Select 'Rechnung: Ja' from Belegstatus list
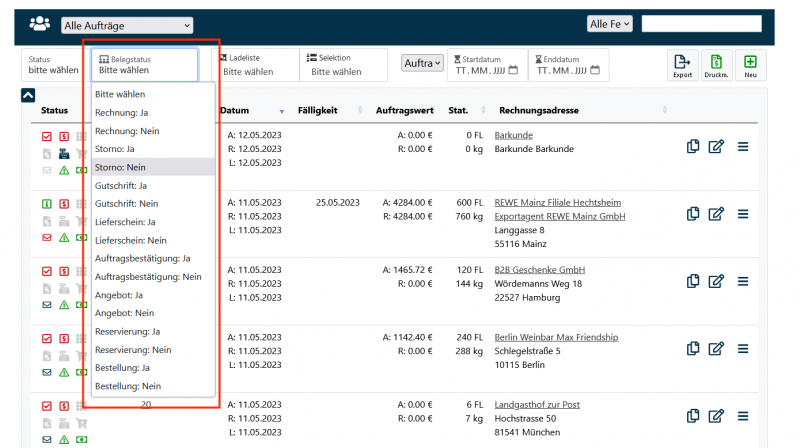The image size is (800, 448). [x=122, y=113]
